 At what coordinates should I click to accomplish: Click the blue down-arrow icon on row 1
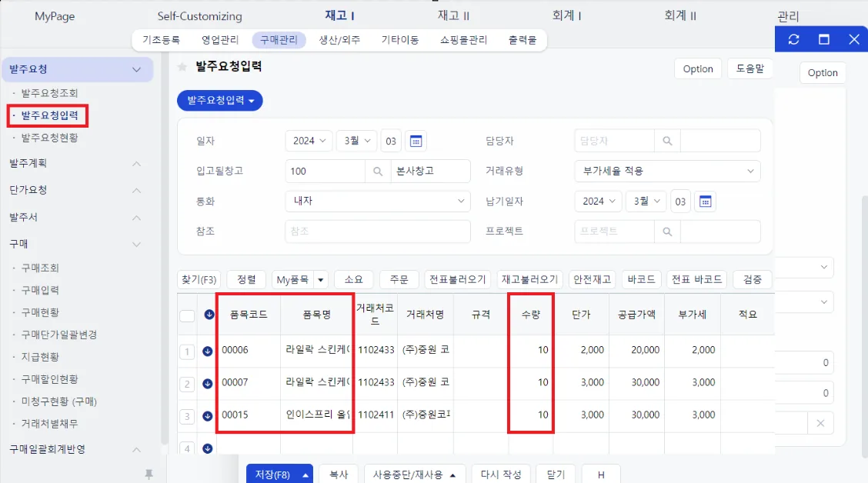click(x=208, y=351)
